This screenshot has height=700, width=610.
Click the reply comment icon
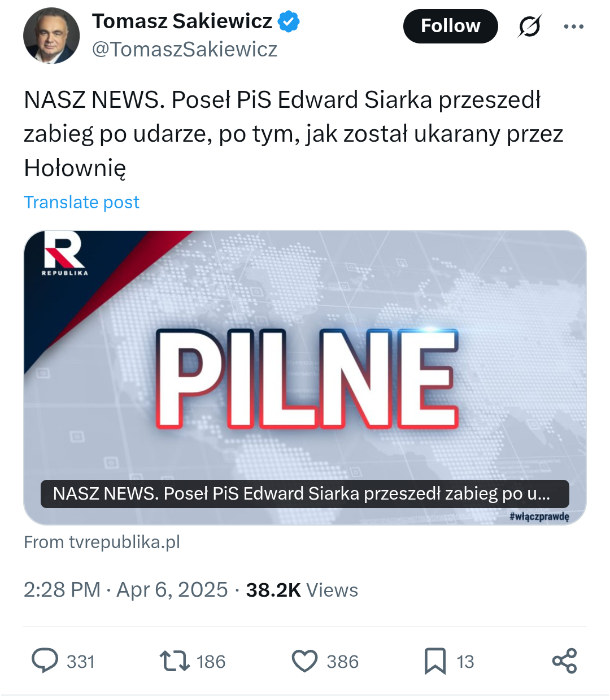[x=45, y=660]
